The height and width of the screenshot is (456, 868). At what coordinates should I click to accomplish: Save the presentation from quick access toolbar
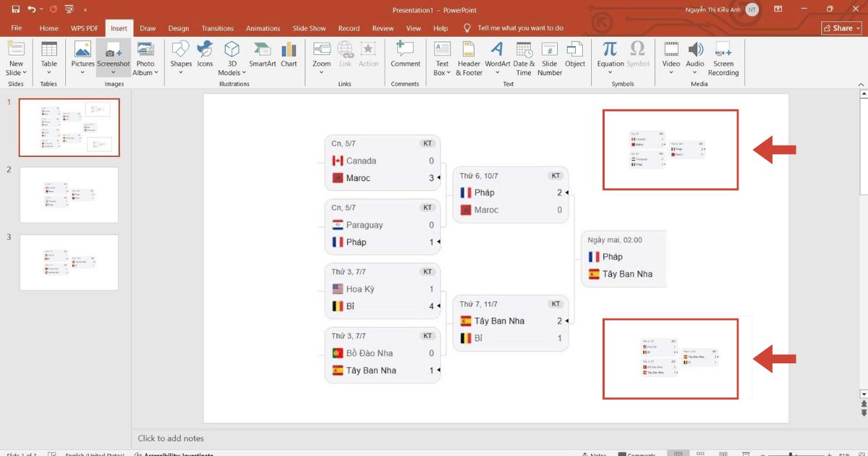[x=15, y=9]
